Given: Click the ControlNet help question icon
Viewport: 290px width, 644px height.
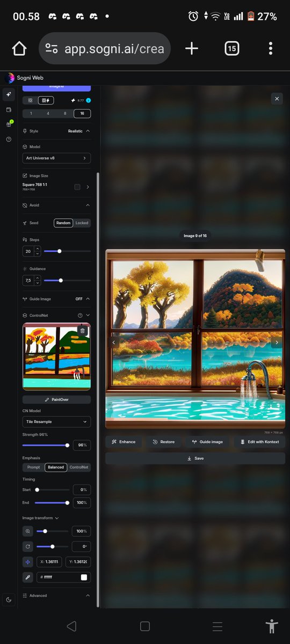Looking at the screenshot, I should (80, 316).
